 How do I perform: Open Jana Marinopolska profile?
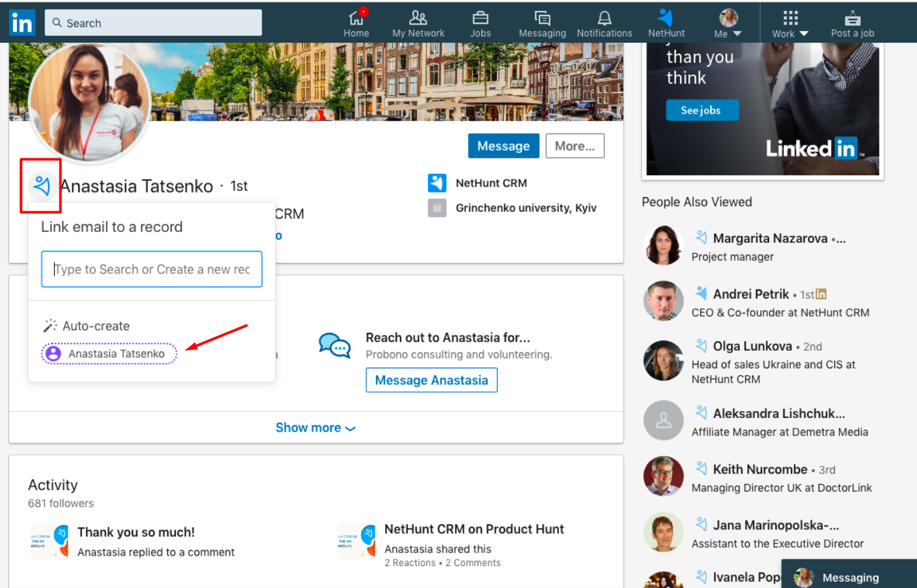pos(776,525)
